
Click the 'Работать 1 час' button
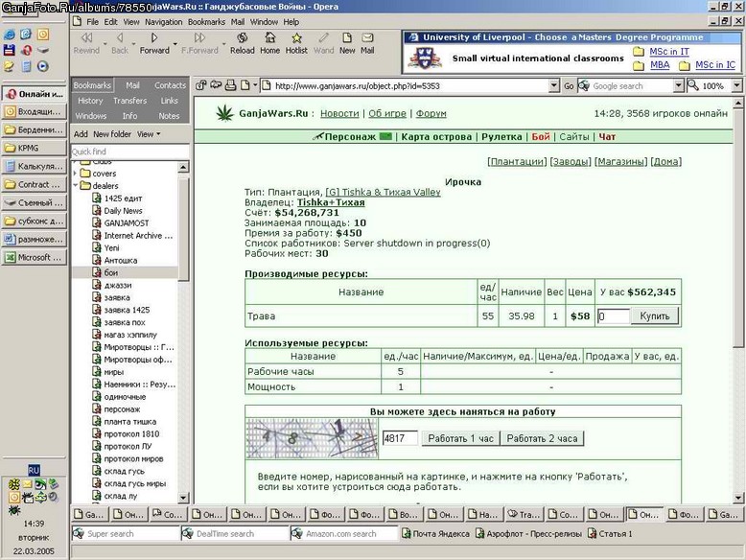[460, 438]
